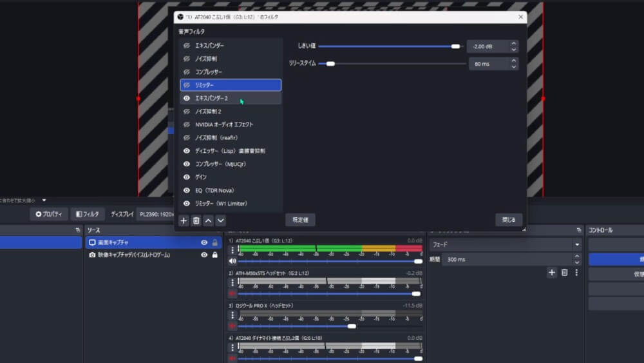Enable the リミッター filter eye icon
The image size is (644, 363).
point(187,85)
